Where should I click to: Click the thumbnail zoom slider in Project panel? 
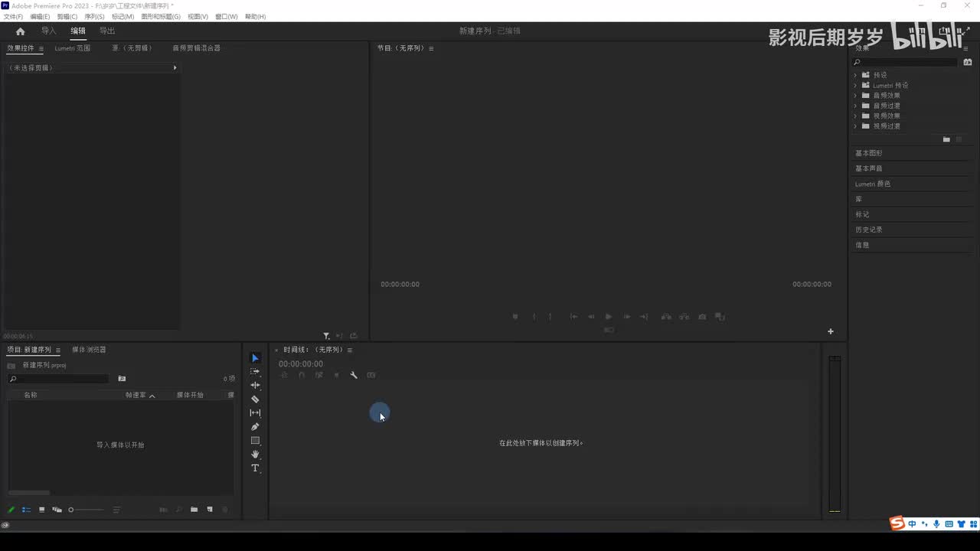click(x=85, y=510)
